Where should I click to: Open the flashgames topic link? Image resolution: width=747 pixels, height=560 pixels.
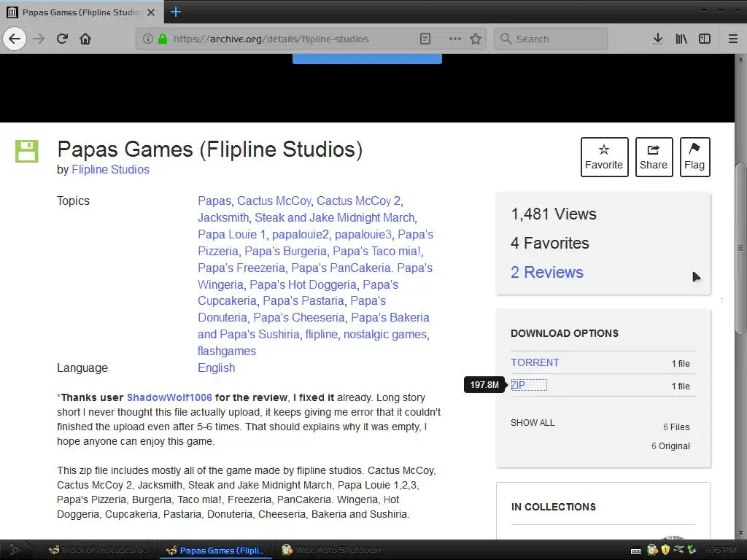227,351
